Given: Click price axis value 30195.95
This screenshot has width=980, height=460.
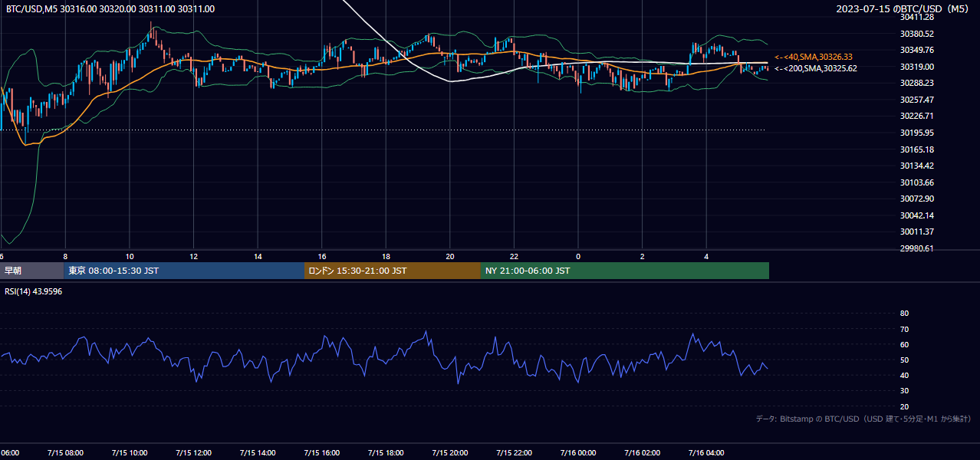Looking at the screenshot, I should [916, 133].
